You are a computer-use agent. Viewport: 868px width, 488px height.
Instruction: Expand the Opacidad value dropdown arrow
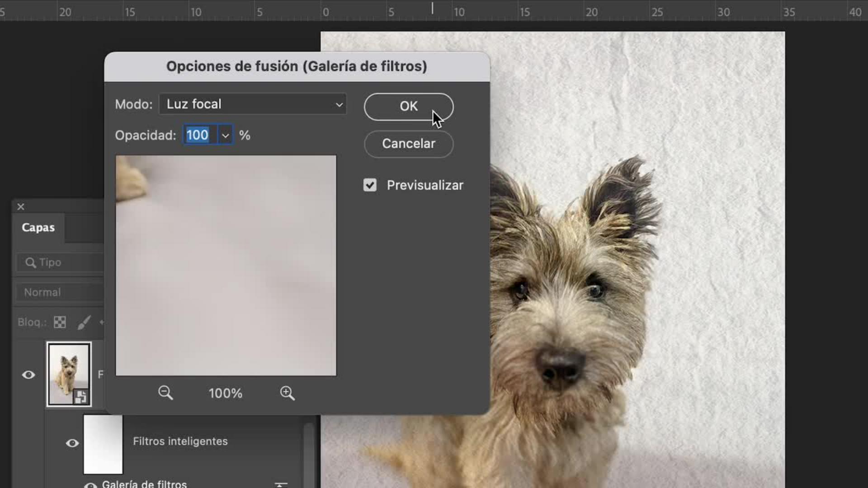(x=225, y=135)
